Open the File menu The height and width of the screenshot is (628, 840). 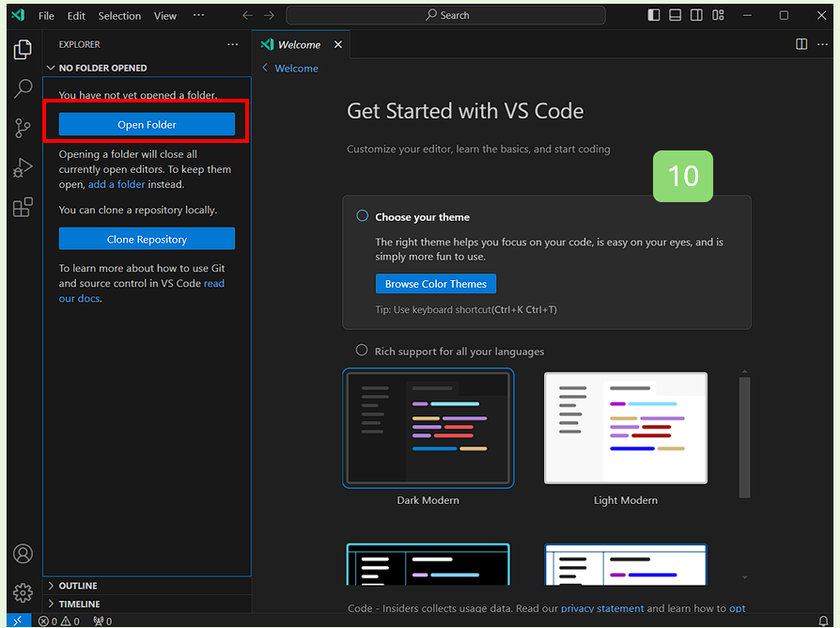[x=46, y=16]
